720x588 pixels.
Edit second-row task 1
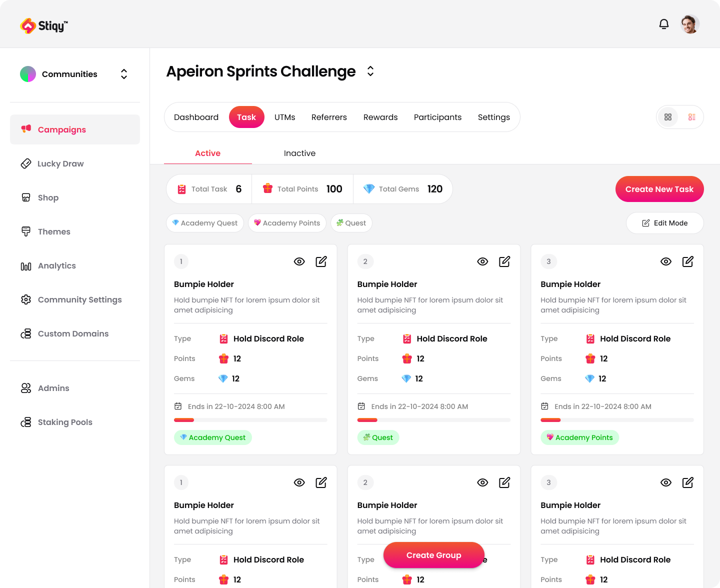pyautogui.click(x=321, y=482)
